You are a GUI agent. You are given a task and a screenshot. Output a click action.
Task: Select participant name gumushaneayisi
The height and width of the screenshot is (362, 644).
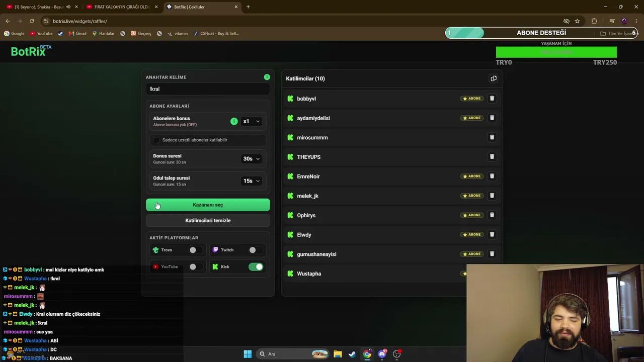[x=316, y=254]
